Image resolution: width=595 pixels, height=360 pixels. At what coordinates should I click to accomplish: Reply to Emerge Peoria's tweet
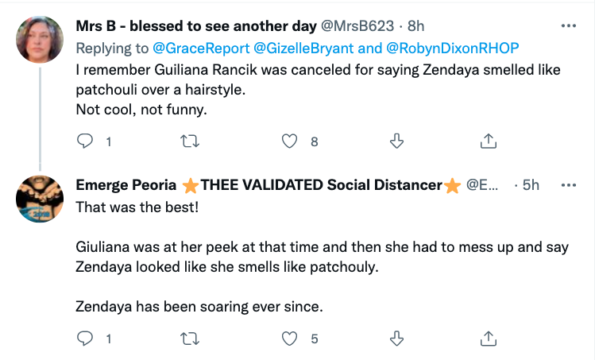(x=85, y=338)
